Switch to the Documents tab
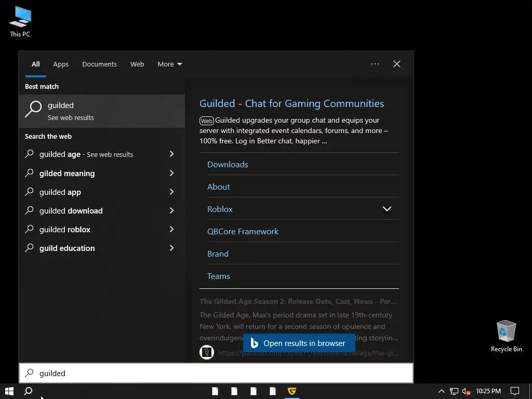The width and height of the screenshot is (532, 399). 99,64
